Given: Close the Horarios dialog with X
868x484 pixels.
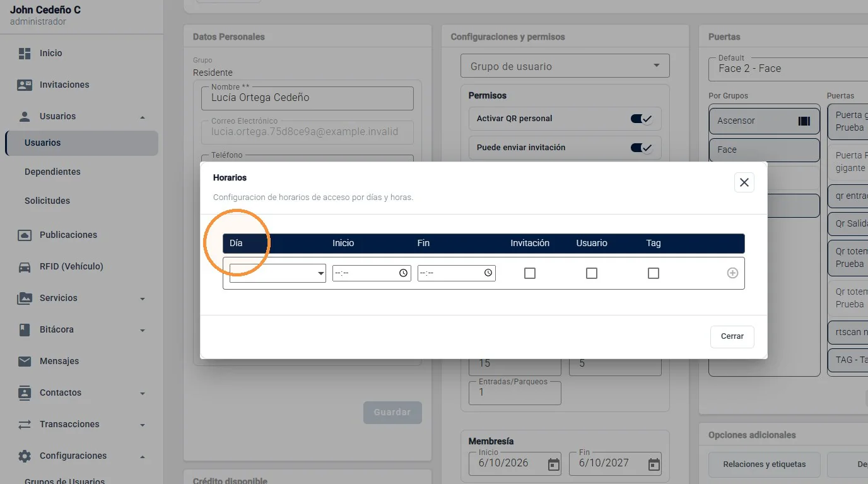Looking at the screenshot, I should pyautogui.click(x=744, y=182).
